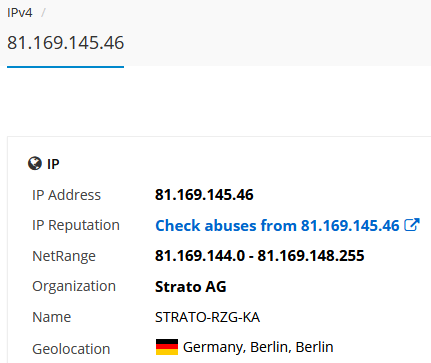Click the external link icon after abuses link
431x363 pixels.
point(412,225)
